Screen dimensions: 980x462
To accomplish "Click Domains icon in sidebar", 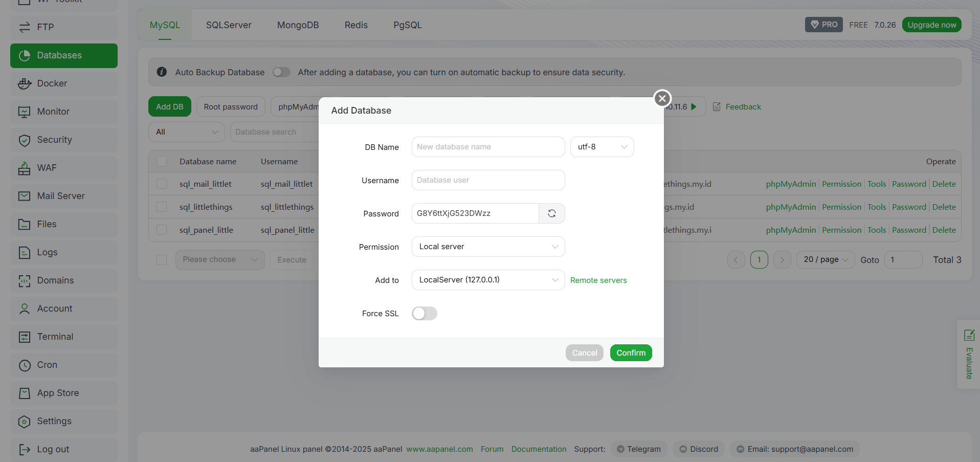I will [24, 280].
